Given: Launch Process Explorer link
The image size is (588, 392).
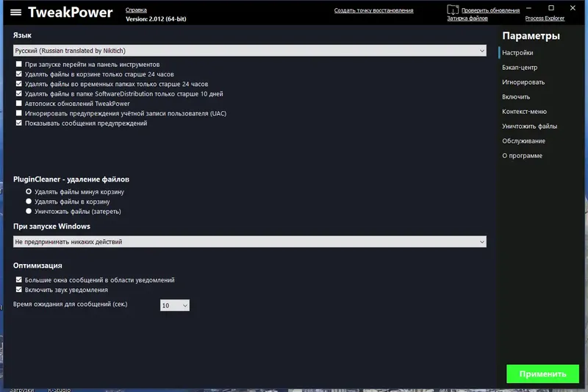Looking at the screenshot, I should [x=545, y=18].
